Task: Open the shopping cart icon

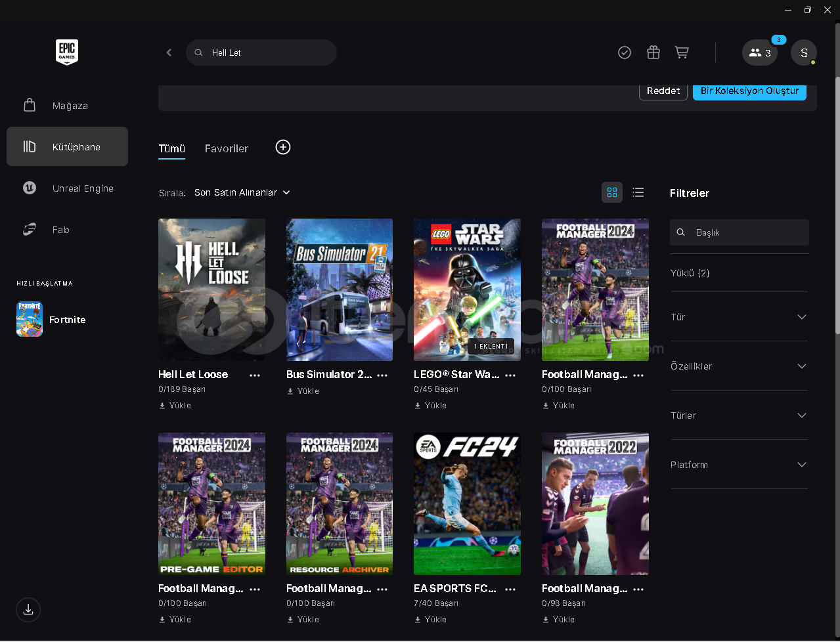Action: click(682, 53)
